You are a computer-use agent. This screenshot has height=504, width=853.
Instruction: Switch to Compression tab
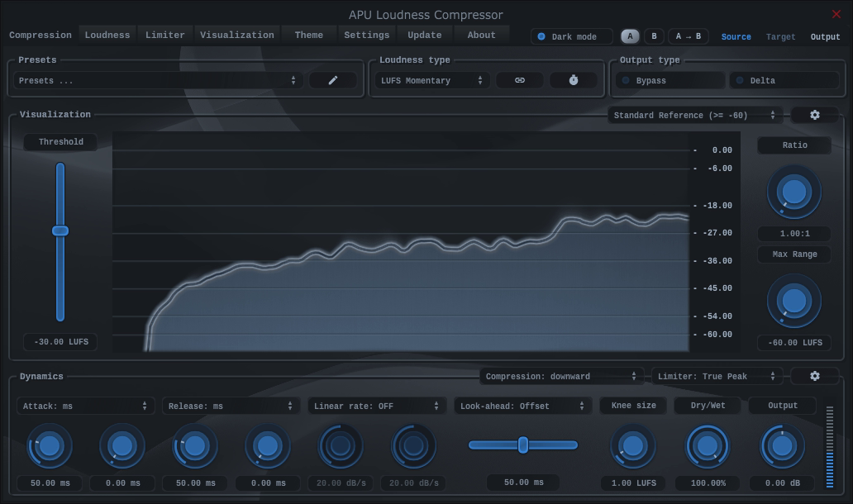click(41, 35)
